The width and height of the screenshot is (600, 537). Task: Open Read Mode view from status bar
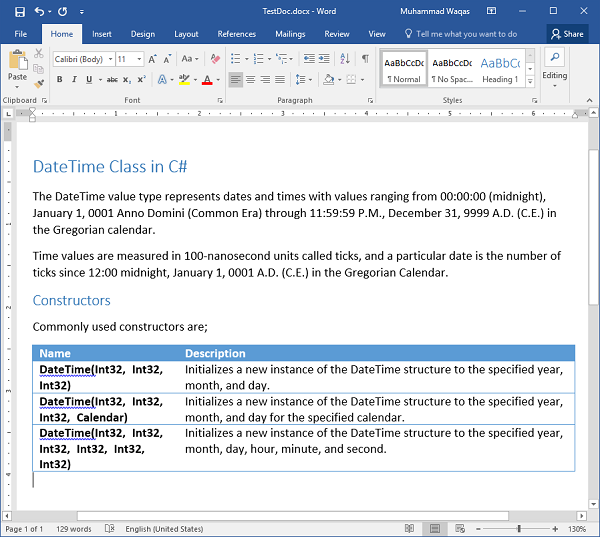409,528
